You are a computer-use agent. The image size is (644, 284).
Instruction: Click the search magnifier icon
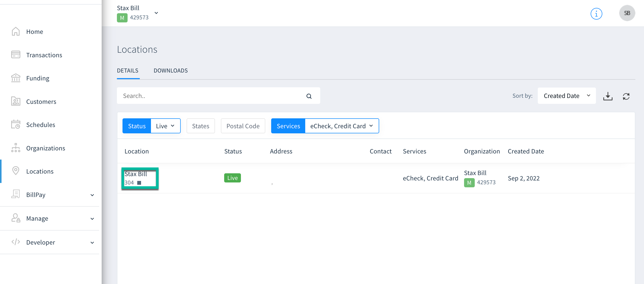click(x=309, y=96)
